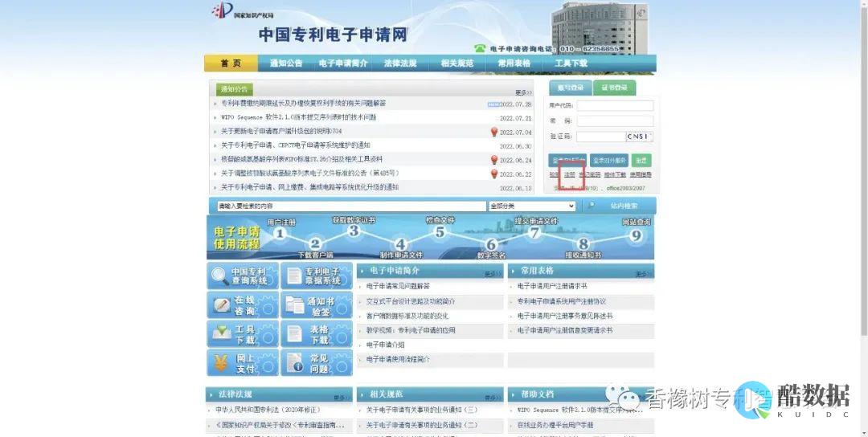This screenshot has width=868, height=437.
Task: Open 电子申请简介 navigation item
Action: pyautogui.click(x=343, y=63)
